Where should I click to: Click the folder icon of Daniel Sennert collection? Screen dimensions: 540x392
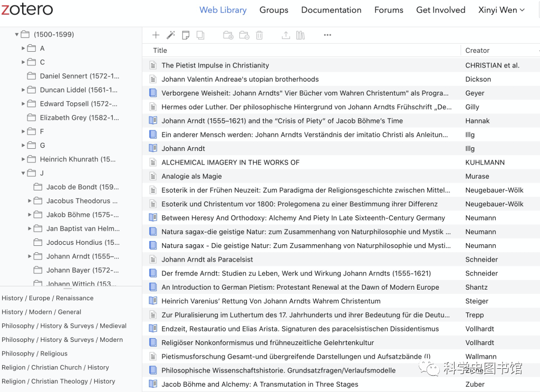(x=31, y=76)
